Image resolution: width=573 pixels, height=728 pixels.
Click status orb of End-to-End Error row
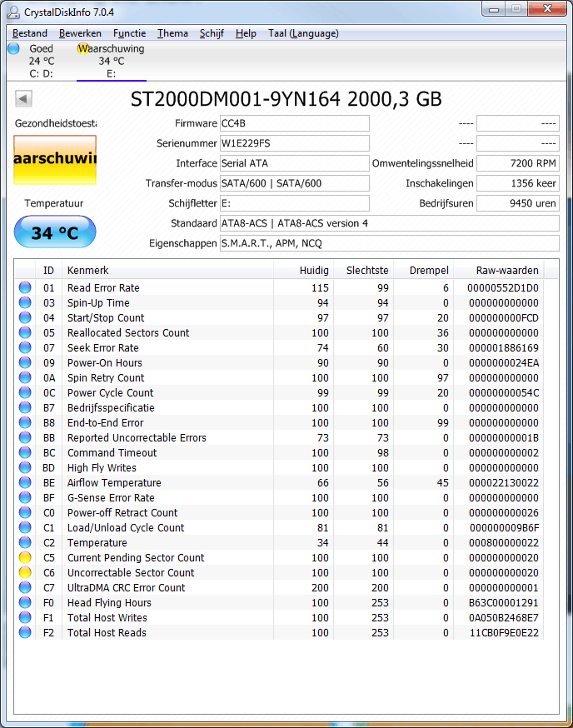click(25, 422)
